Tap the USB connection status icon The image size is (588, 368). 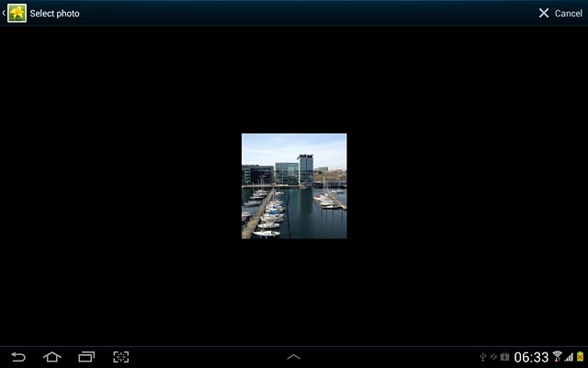(x=483, y=357)
